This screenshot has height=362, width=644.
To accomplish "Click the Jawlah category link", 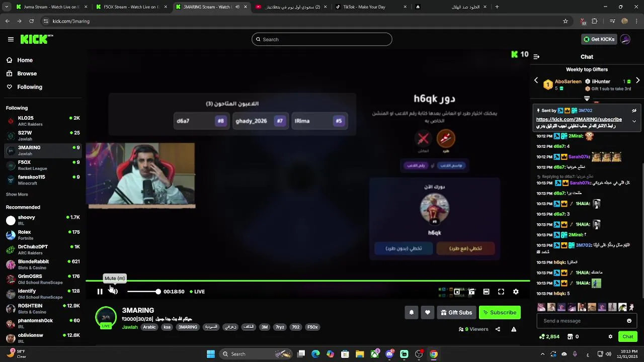I will point(130,327).
